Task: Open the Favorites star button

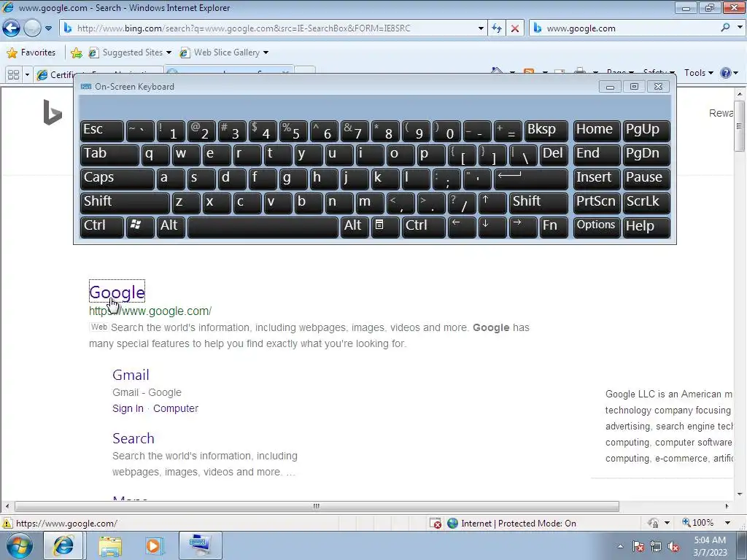Action: (31, 52)
